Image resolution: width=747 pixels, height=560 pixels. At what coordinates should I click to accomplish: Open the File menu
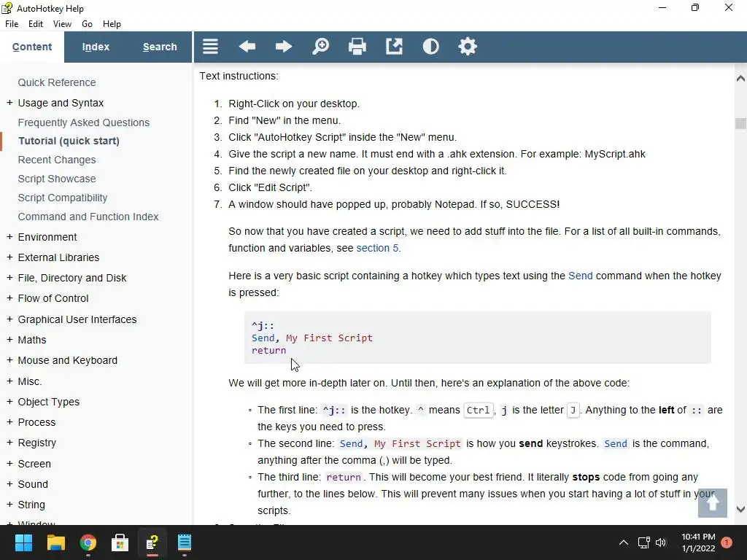click(x=12, y=24)
